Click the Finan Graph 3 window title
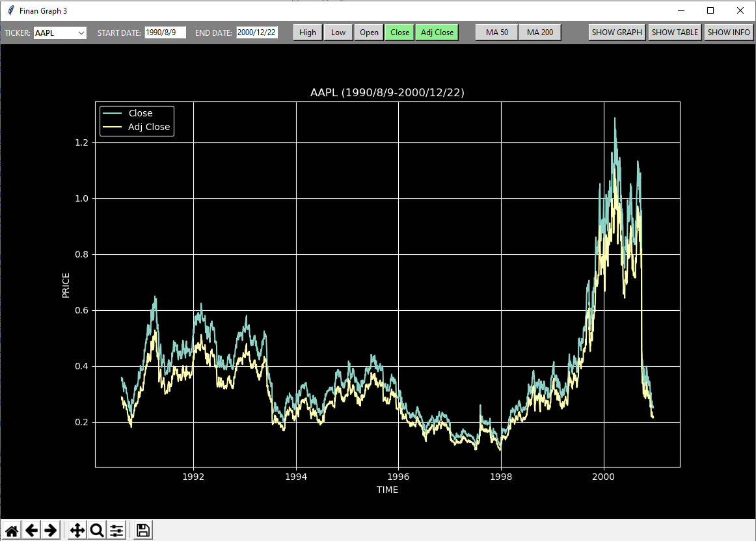This screenshot has width=756, height=541. 44,10
